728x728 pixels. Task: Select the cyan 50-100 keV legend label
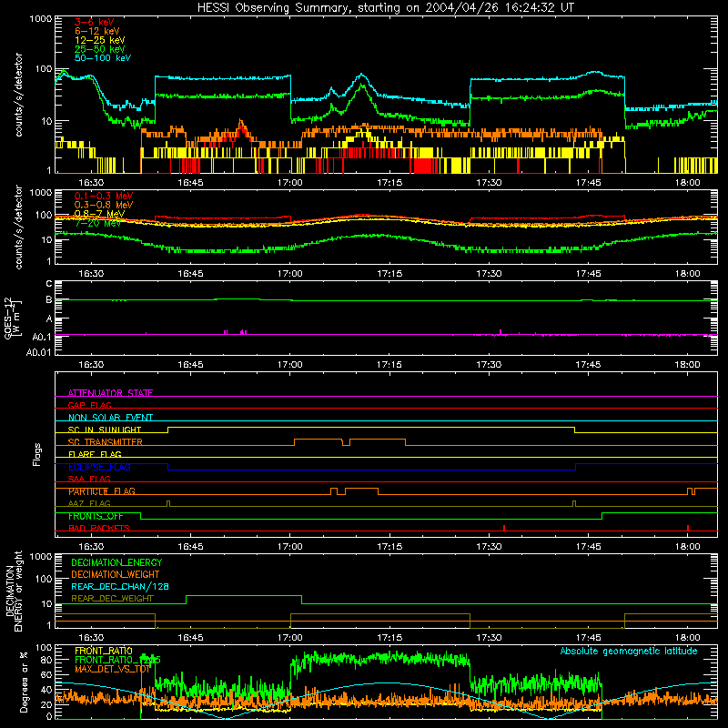click(x=102, y=57)
